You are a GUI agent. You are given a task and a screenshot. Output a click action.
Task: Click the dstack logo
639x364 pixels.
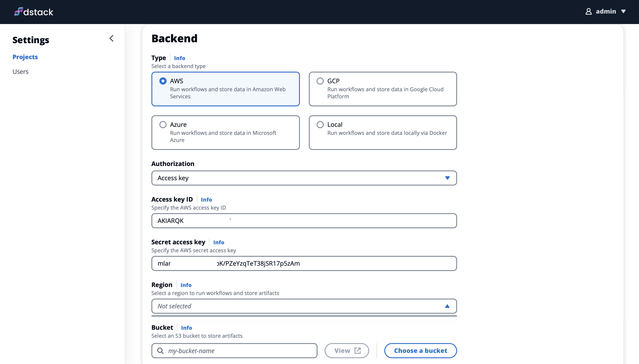(x=34, y=12)
